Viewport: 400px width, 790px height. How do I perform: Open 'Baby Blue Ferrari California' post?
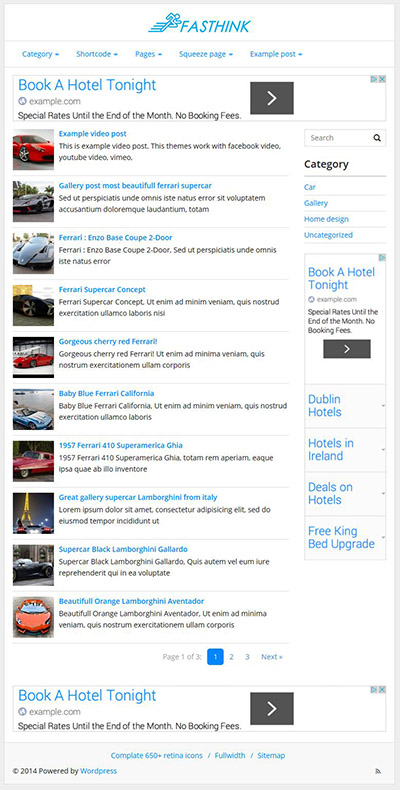point(106,393)
